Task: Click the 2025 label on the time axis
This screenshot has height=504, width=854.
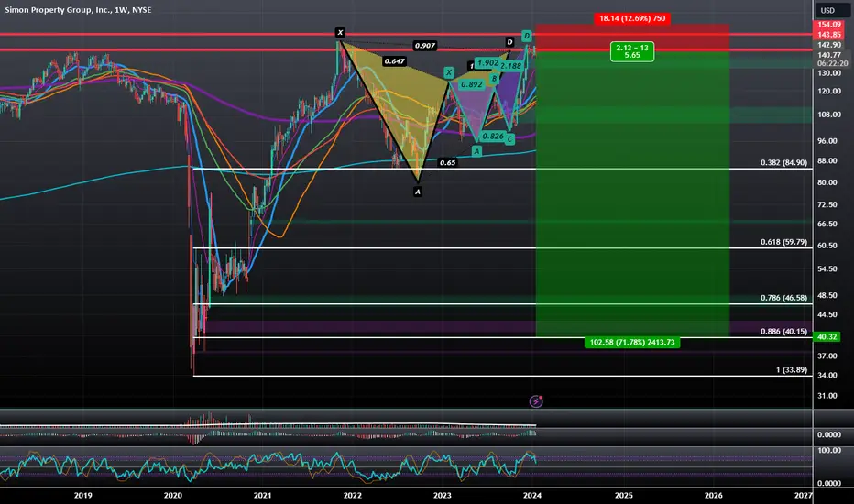Action: tap(624, 495)
